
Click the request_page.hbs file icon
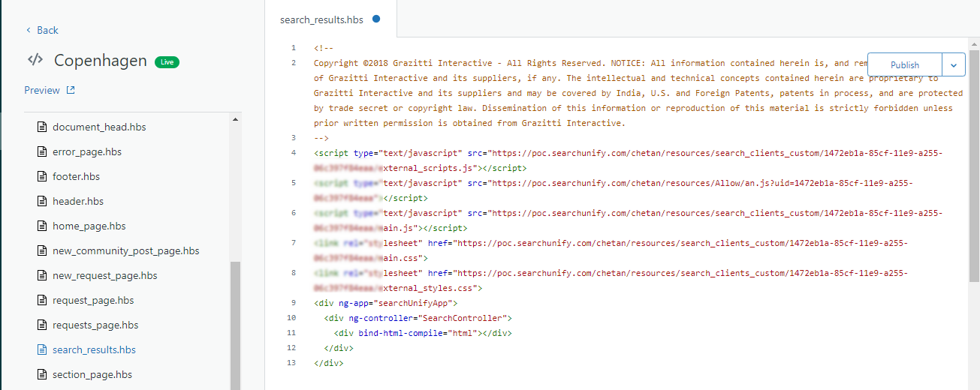point(42,300)
